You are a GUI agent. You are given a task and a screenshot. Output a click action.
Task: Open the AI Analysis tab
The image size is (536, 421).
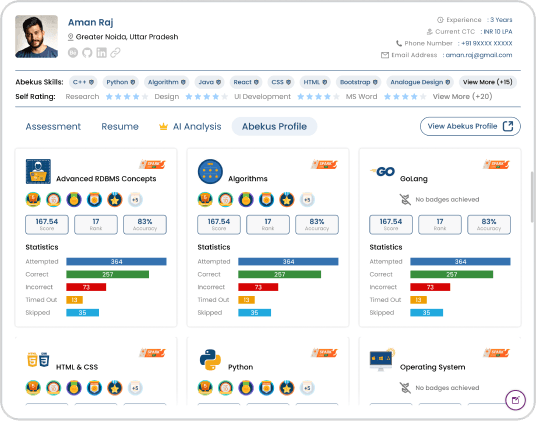click(190, 127)
